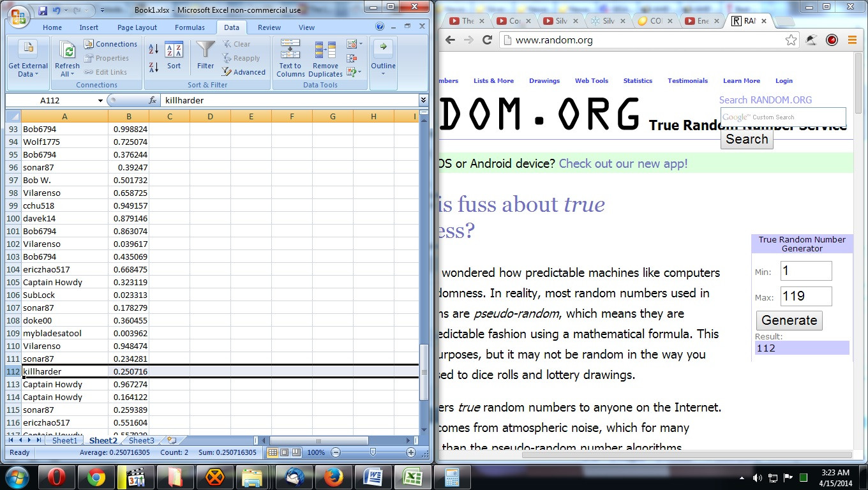Expand Refresh All dropdown

click(x=66, y=70)
